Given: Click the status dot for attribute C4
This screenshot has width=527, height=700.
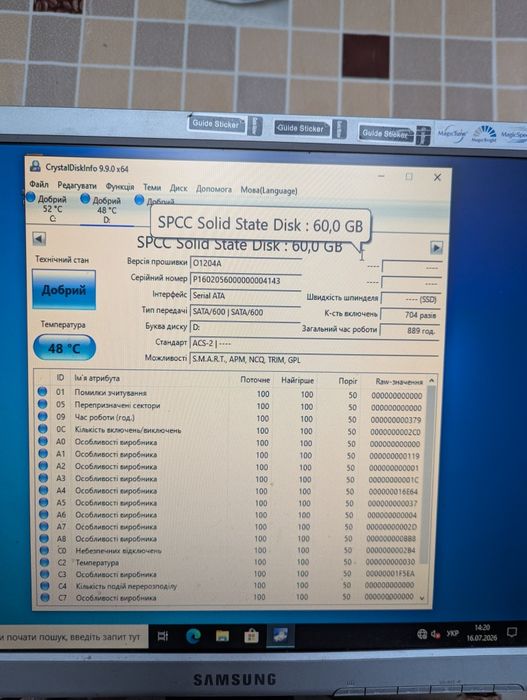Looking at the screenshot, I should (x=45, y=585).
